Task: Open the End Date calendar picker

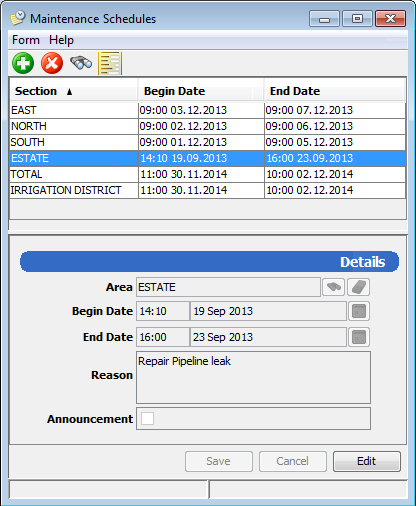Action: pos(359,337)
